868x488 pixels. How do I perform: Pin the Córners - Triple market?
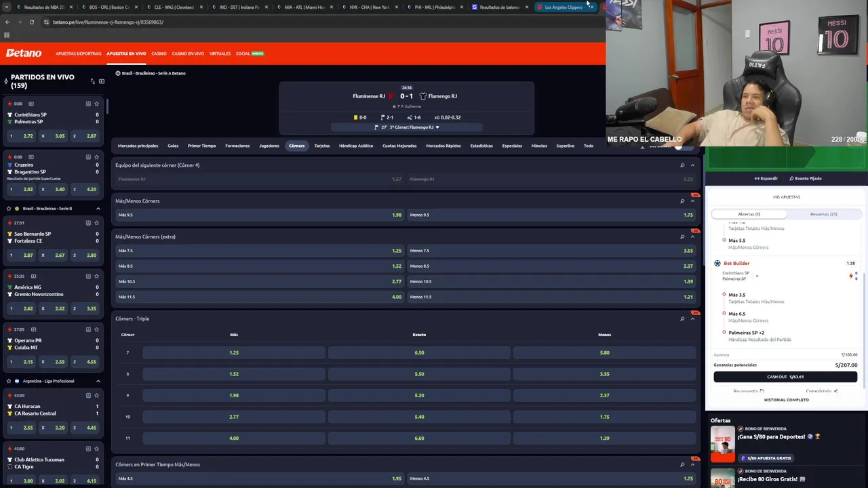click(682, 319)
